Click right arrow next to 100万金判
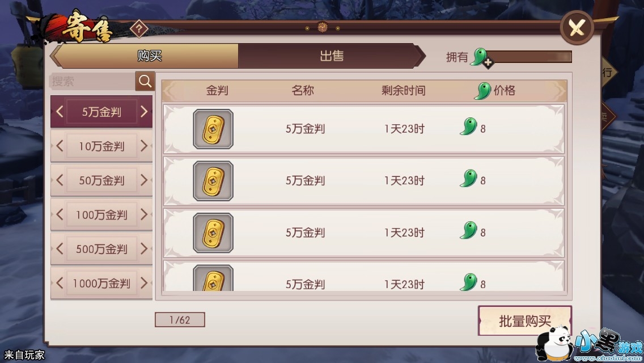 tap(144, 214)
